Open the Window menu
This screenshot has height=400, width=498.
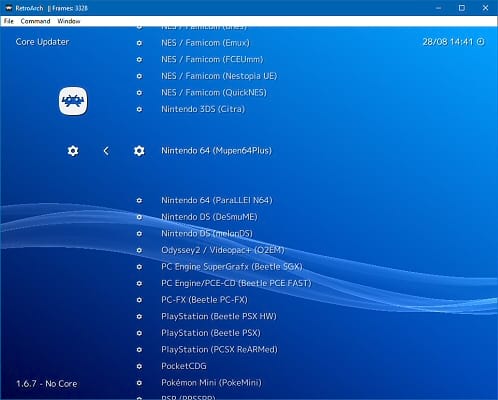tap(69, 21)
